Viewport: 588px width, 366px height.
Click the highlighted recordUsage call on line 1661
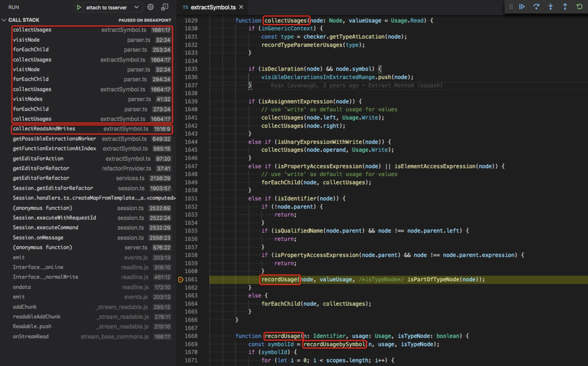coord(280,279)
